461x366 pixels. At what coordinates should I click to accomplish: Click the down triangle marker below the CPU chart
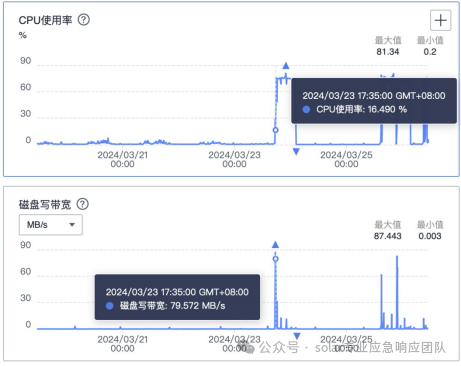coord(296,152)
